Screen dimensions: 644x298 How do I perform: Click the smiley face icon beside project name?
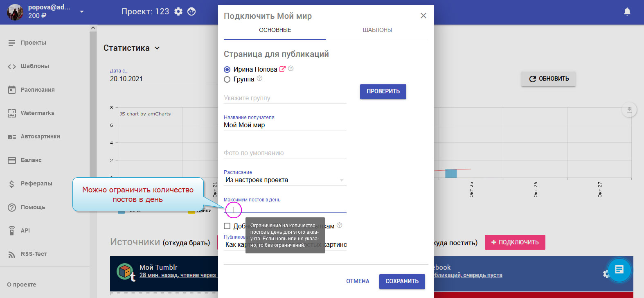pyautogui.click(x=191, y=11)
